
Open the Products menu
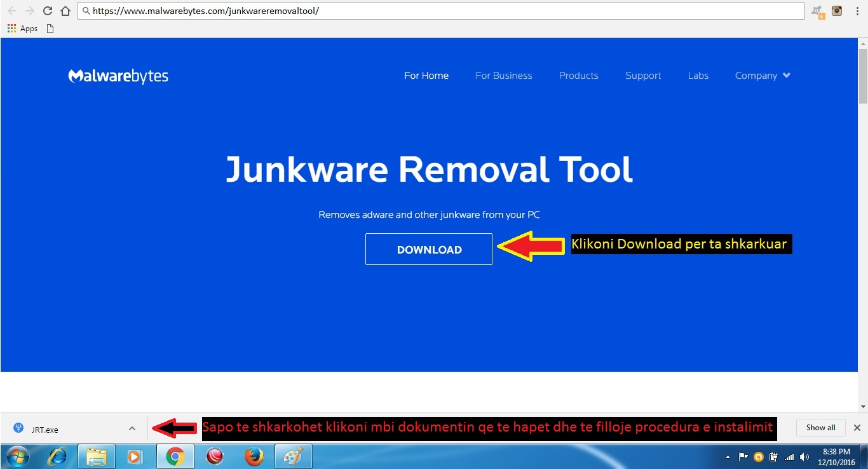pyautogui.click(x=579, y=76)
